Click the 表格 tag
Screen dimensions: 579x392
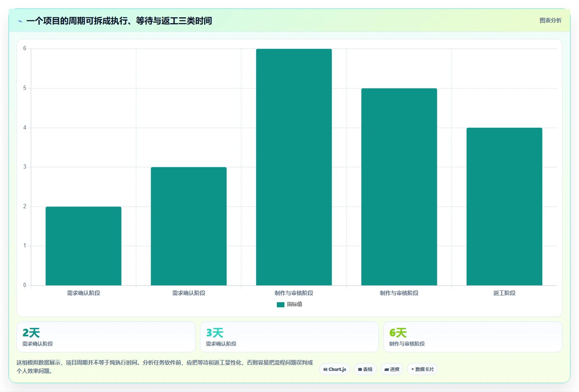pos(365,369)
